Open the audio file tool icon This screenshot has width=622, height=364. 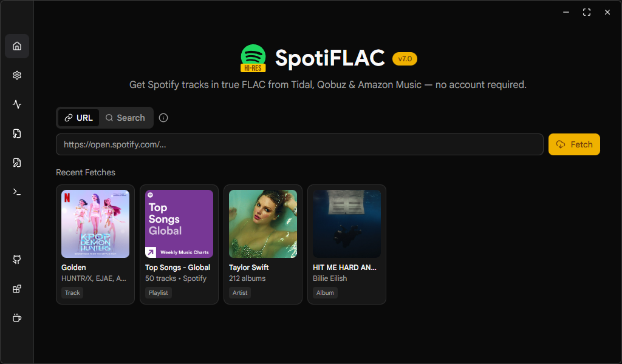pos(17,133)
